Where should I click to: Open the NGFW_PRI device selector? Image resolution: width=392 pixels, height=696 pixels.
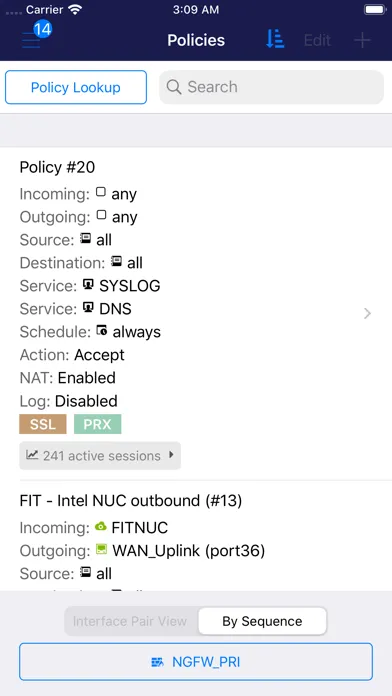[196, 662]
